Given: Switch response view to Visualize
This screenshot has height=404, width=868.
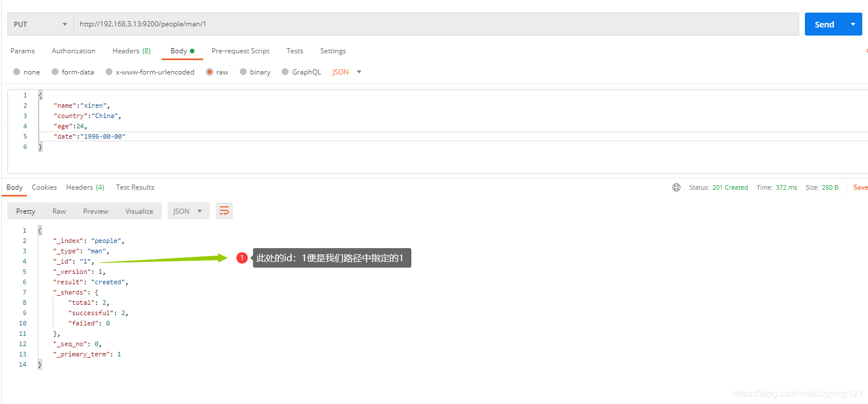Looking at the screenshot, I should click(x=139, y=211).
